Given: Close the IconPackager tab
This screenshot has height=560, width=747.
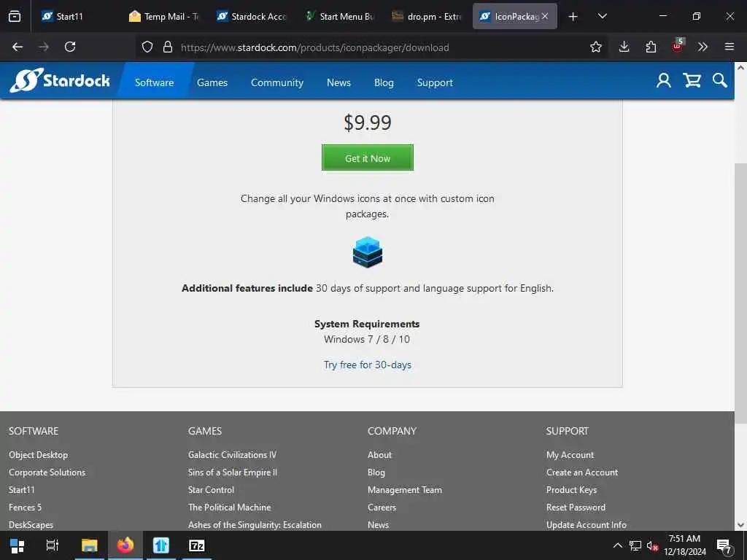Looking at the screenshot, I should coord(544,16).
